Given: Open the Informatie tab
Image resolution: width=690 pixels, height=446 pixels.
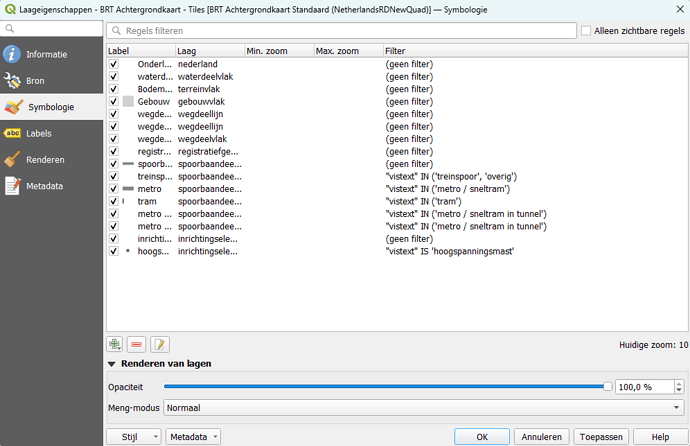Looking at the screenshot, I should pos(51,54).
